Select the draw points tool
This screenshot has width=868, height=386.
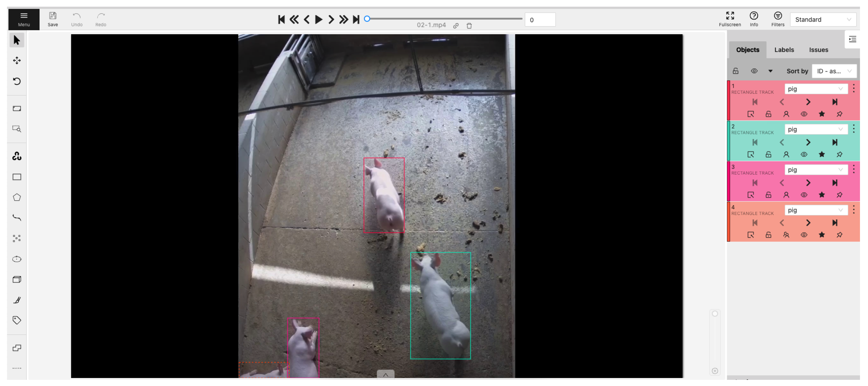click(17, 239)
